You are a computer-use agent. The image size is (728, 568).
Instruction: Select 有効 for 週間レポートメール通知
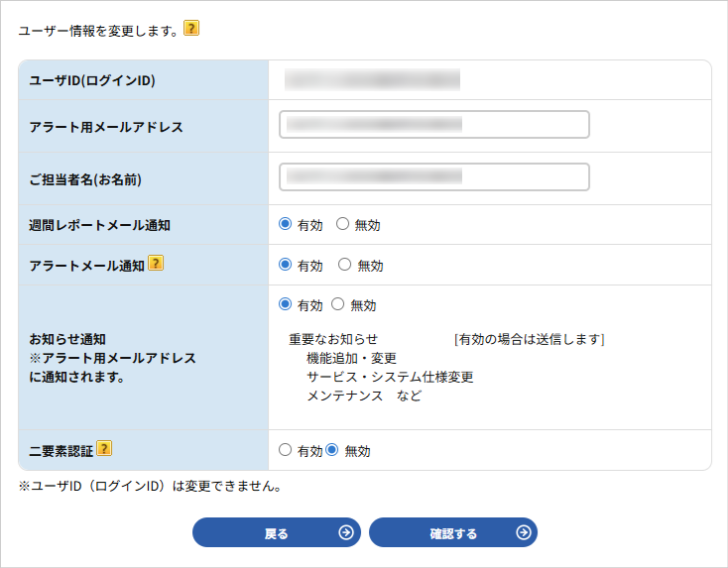pyautogui.click(x=286, y=224)
